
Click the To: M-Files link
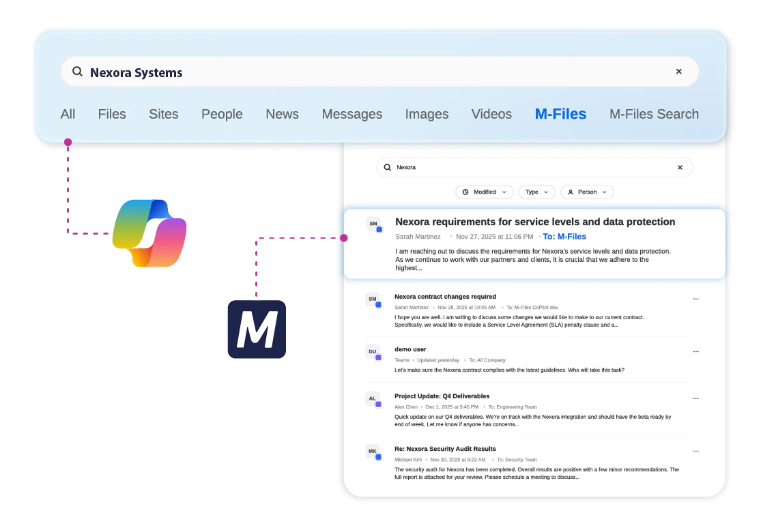pos(564,237)
